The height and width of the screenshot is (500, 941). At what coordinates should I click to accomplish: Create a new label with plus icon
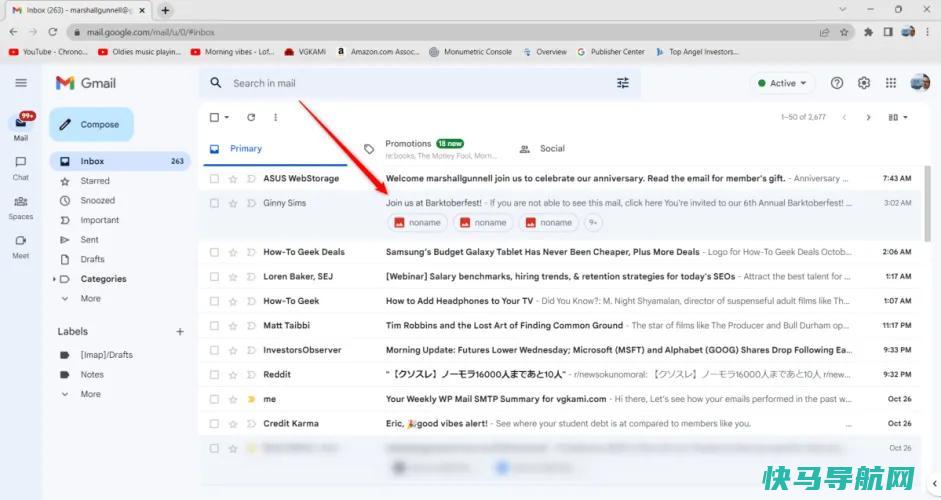tap(179, 331)
